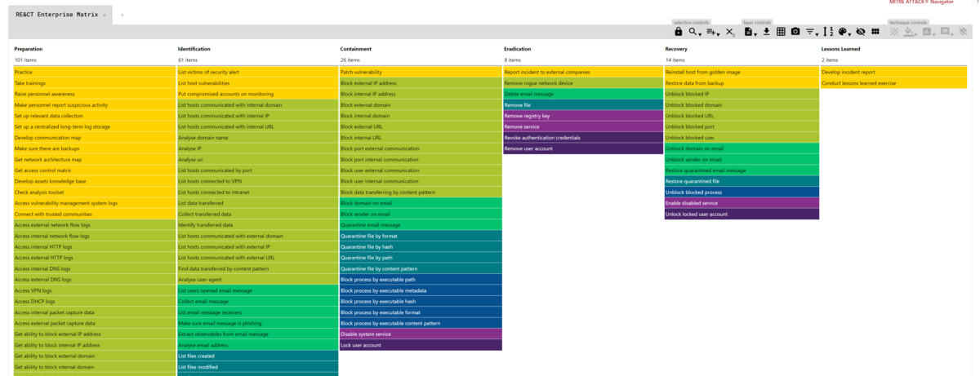The width and height of the screenshot is (980, 376).
Task: Export the layer to Excel grid icon
Action: pos(781,32)
